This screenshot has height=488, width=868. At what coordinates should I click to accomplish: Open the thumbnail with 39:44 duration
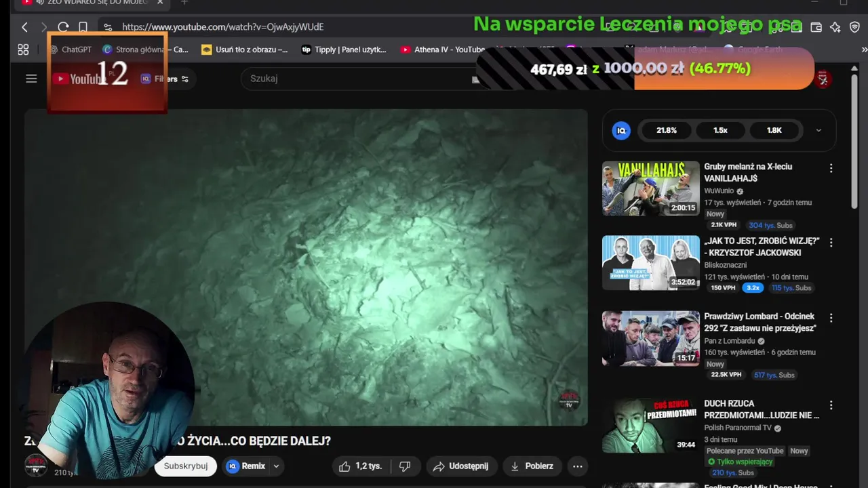[x=650, y=426]
